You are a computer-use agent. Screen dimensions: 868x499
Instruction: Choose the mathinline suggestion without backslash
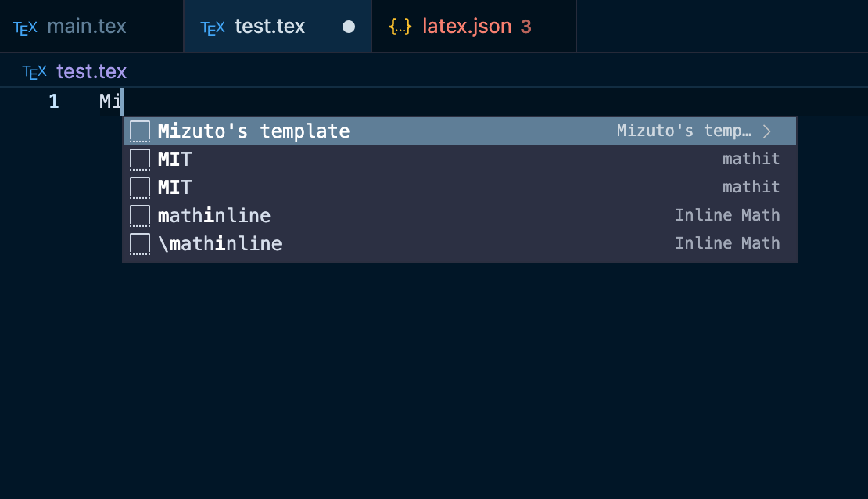pos(460,215)
